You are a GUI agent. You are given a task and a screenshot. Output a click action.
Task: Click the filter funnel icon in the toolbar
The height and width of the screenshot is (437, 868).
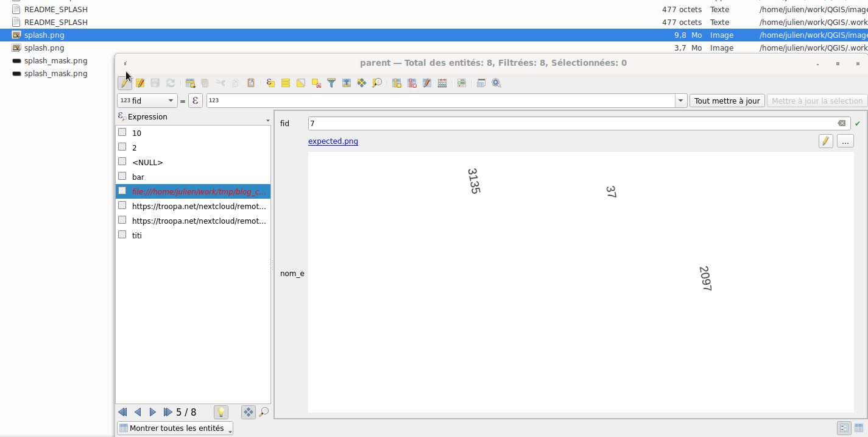click(331, 83)
